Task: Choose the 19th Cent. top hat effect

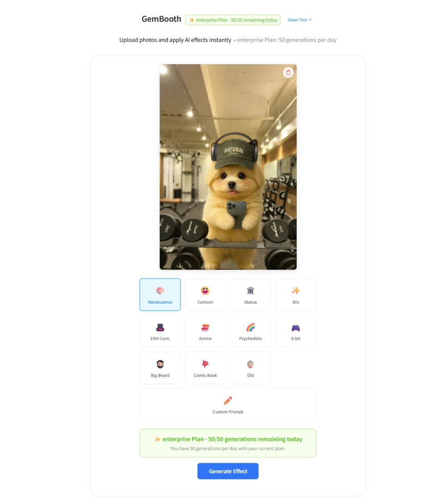Action: pos(160,331)
